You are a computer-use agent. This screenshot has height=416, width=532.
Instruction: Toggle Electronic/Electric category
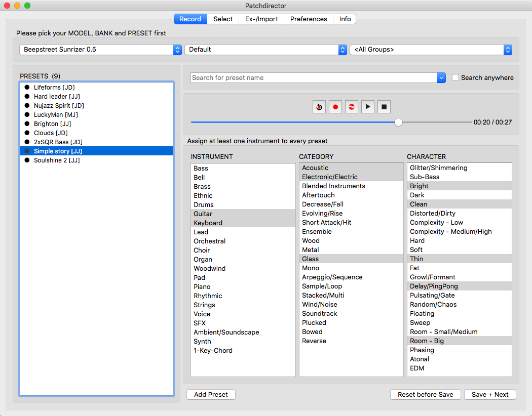coord(351,177)
